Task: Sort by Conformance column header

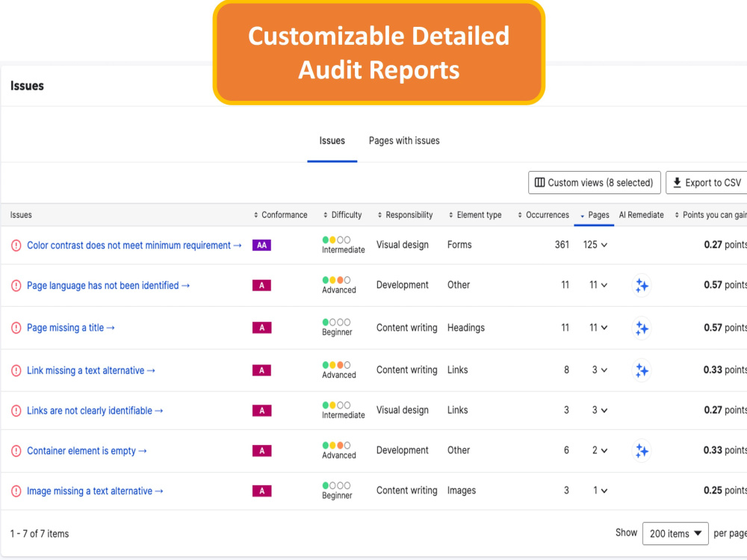Action: point(281,215)
